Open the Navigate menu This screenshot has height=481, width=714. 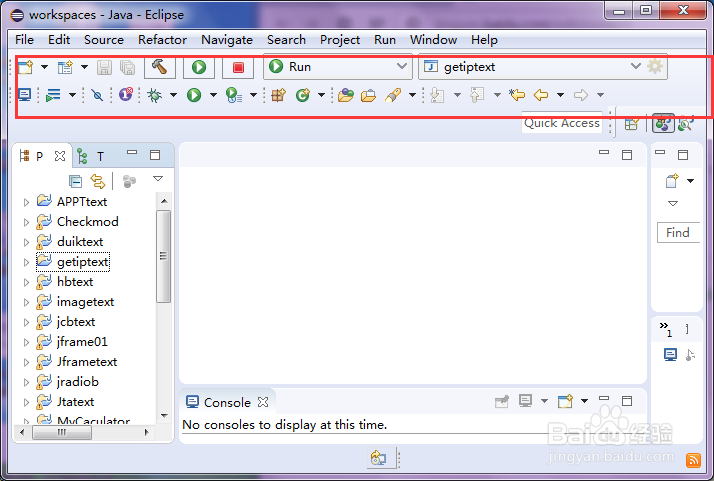[x=227, y=40]
